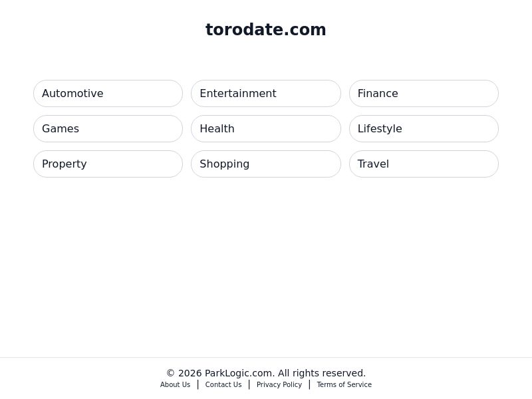
Task: Visit the Contact Us page
Action: [x=223, y=384]
